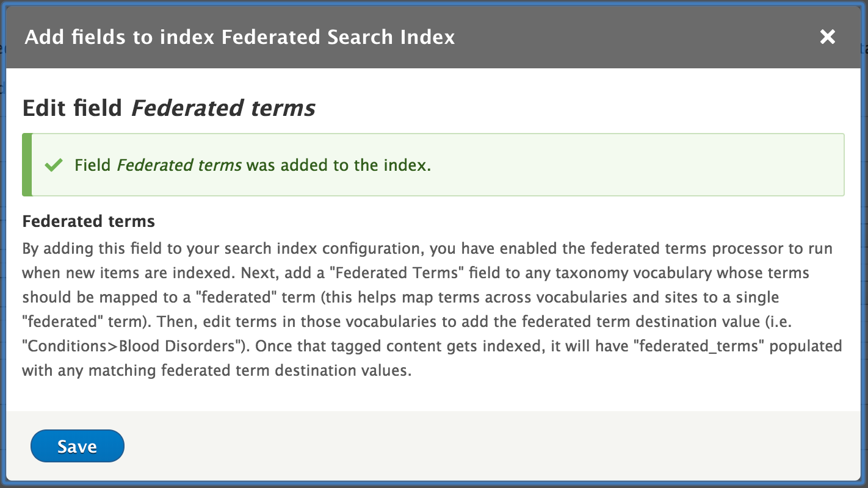868x488 pixels.
Task: Click the blue Save button
Action: (x=77, y=446)
